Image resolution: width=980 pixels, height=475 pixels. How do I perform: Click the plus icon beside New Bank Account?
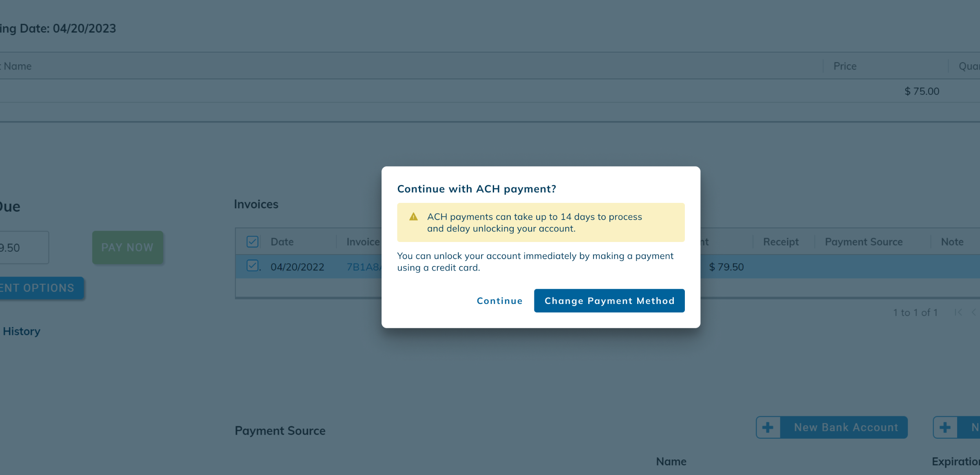[x=768, y=427]
